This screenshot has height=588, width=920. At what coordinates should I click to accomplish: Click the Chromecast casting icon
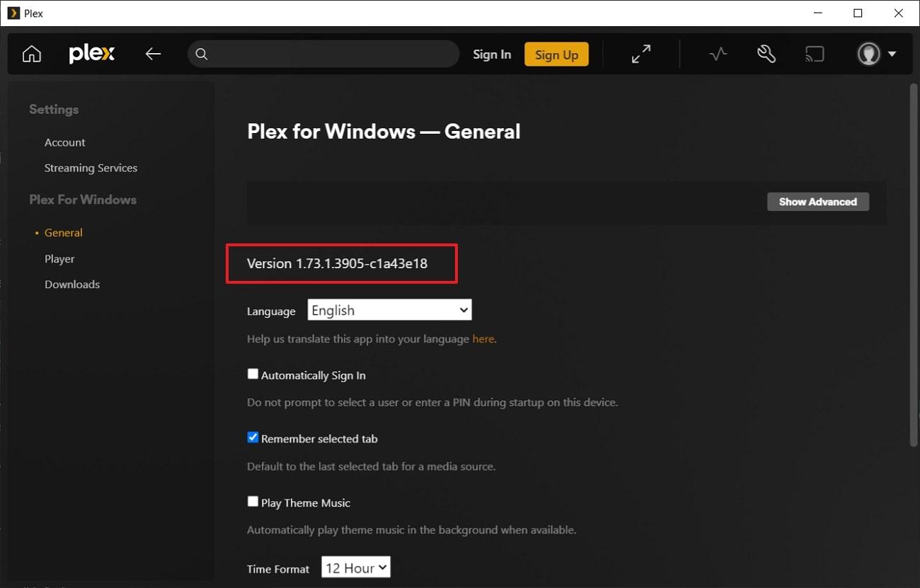pos(815,53)
